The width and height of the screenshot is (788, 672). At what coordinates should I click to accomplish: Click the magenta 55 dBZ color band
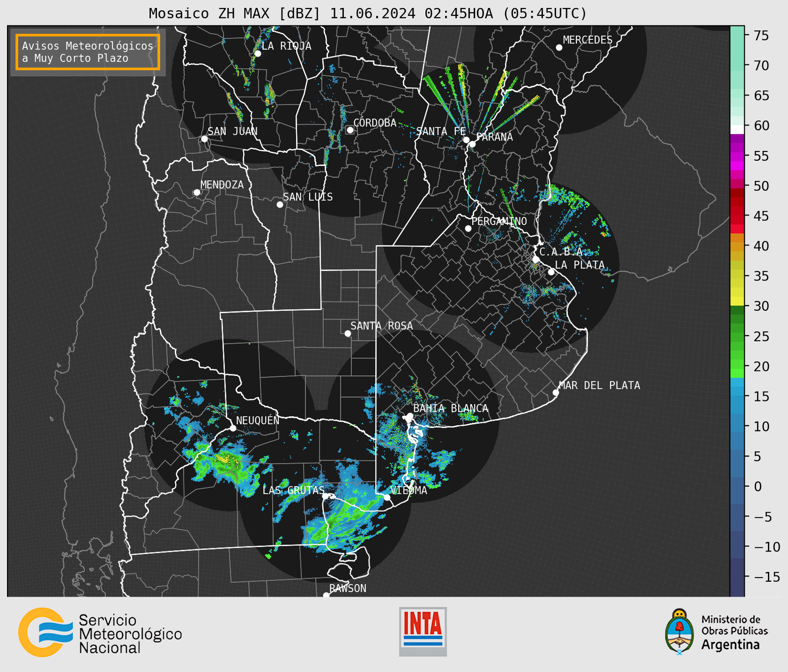click(738, 156)
